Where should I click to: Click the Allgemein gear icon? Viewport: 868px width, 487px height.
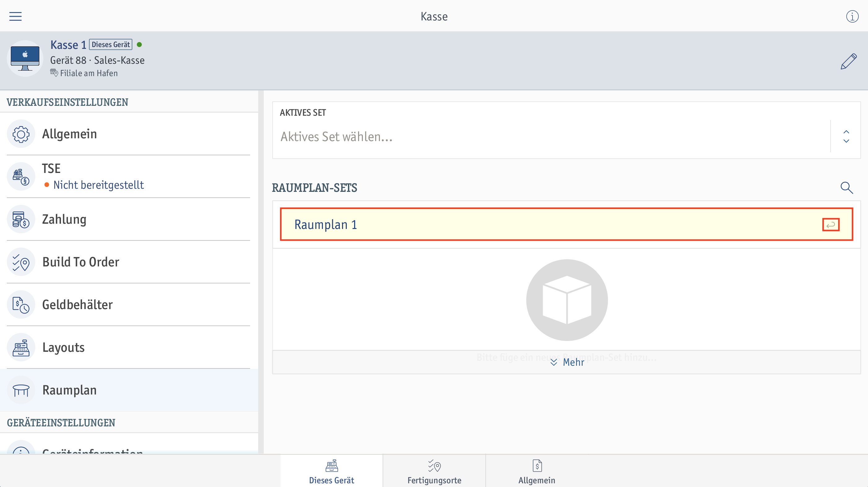[x=21, y=134]
